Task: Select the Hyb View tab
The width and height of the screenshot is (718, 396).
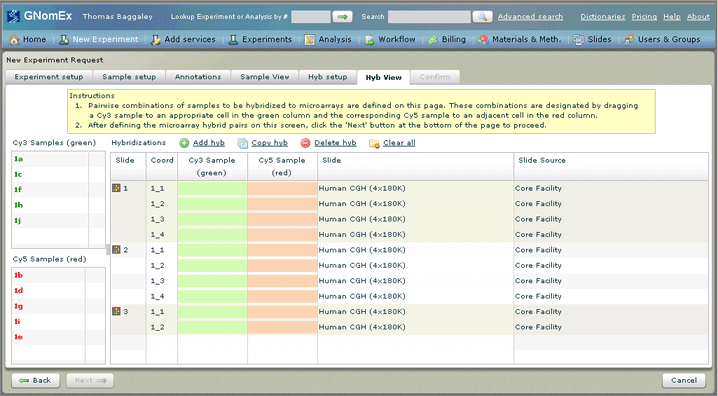Action: pos(384,77)
